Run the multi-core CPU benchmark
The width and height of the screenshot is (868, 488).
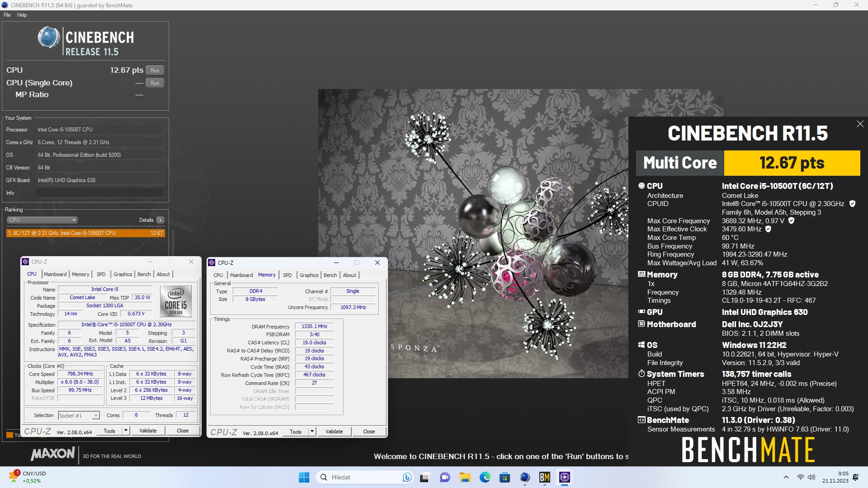[155, 70]
